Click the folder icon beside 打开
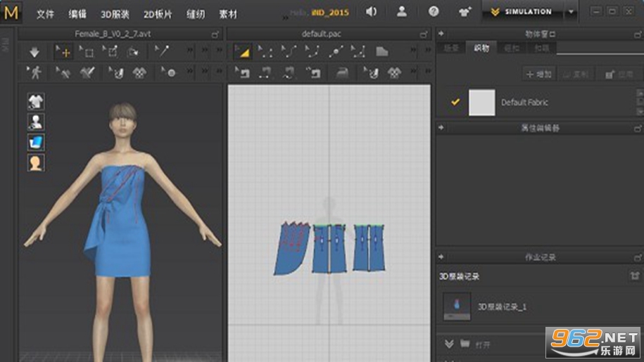The width and height of the screenshot is (644, 362). (x=465, y=343)
